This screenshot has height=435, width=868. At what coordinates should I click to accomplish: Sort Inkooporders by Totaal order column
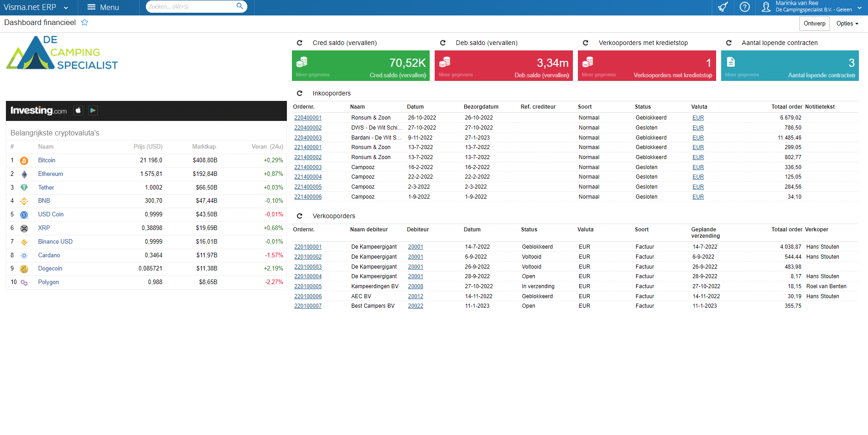coord(786,107)
